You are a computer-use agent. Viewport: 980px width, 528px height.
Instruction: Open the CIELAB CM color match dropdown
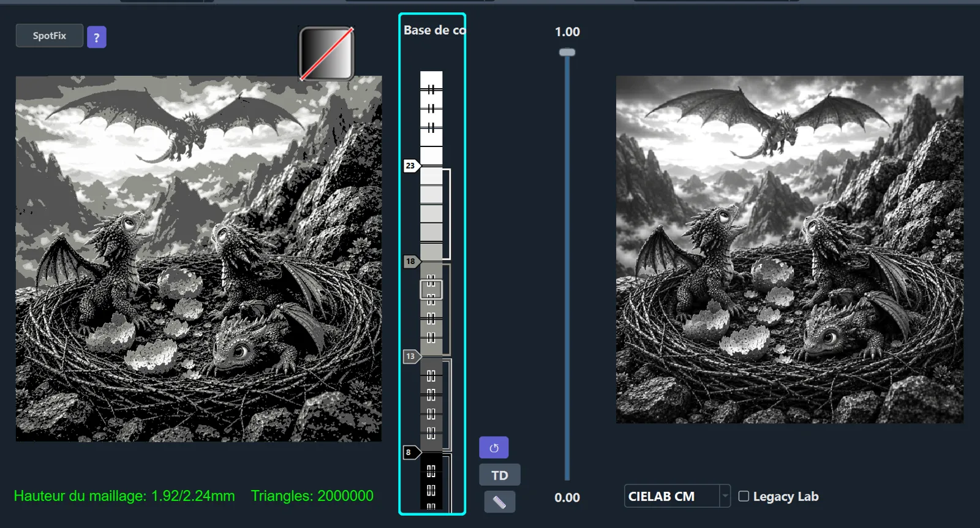point(677,496)
